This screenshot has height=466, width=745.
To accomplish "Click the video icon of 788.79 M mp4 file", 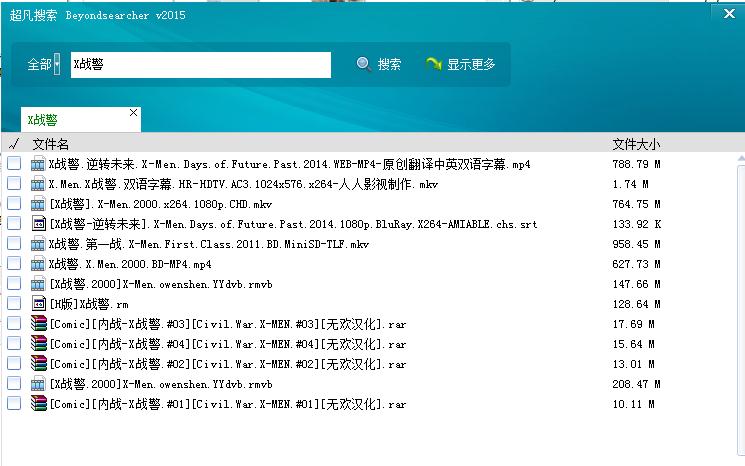I will pos(38,164).
